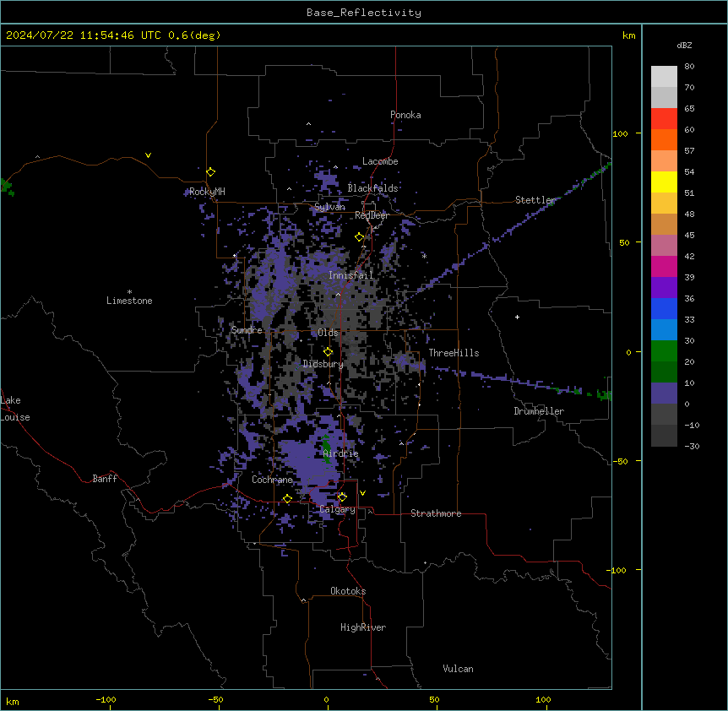The height and width of the screenshot is (711, 728).
Task: Click the km unit label at top right
Action: [629, 35]
